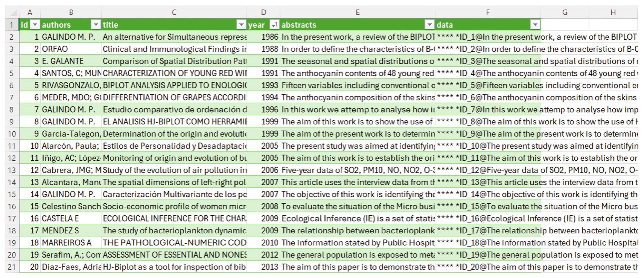This screenshot has width=644, height=278.
Task: Open the title column filter dropdown
Action: pos(241,24)
